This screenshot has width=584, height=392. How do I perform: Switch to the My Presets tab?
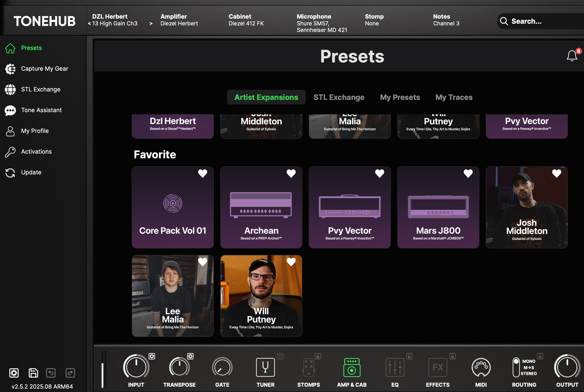click(400, 97)
